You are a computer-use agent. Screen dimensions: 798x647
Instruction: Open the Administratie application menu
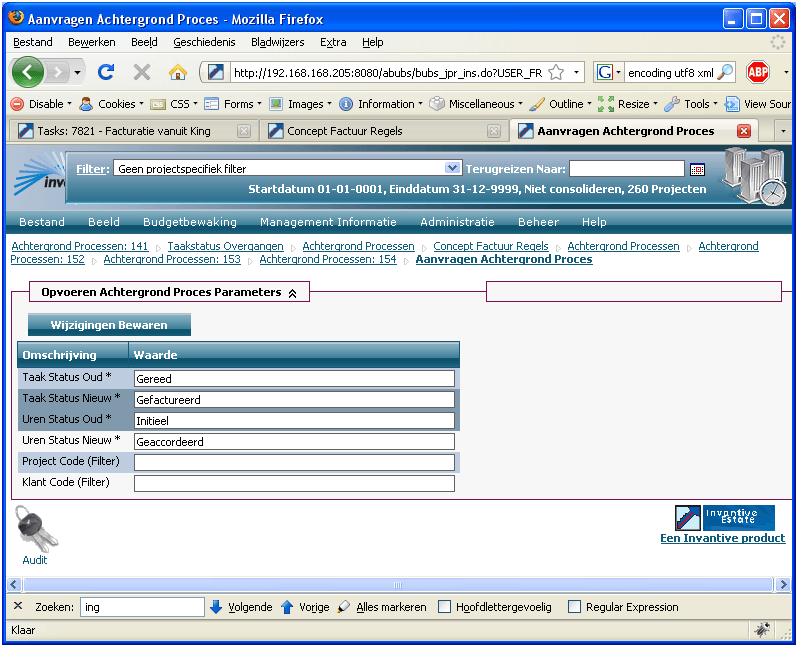(x=457, y=222)
